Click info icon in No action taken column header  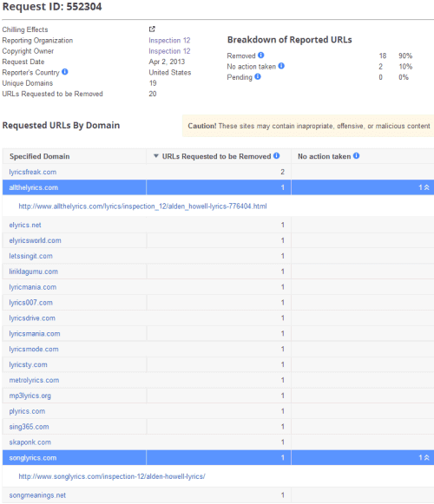pyautogui.click(x=356, y=155)
